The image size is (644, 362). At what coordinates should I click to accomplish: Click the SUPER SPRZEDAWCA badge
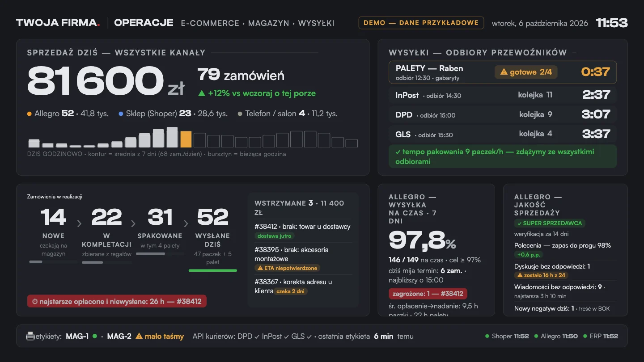pos(550,223)
